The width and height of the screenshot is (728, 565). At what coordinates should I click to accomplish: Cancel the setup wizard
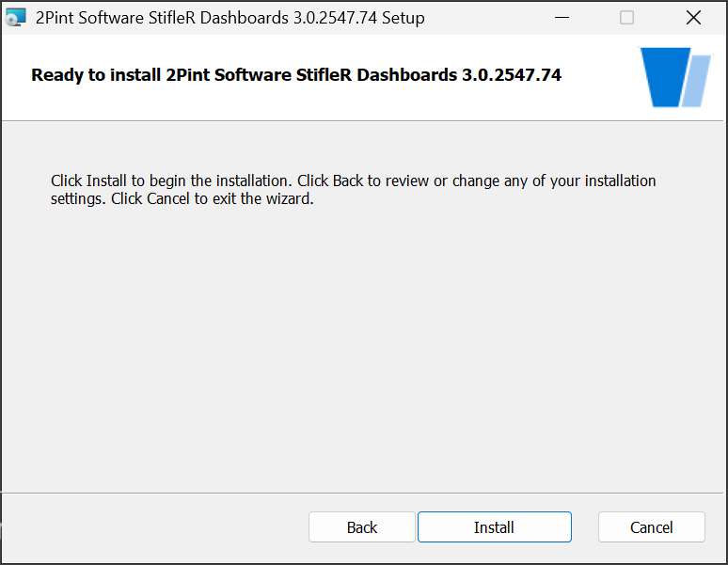[x=652, y=527]
